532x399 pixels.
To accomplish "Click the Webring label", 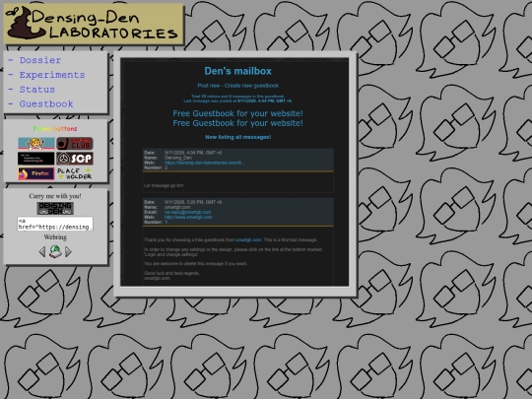I will pos(55,237).
